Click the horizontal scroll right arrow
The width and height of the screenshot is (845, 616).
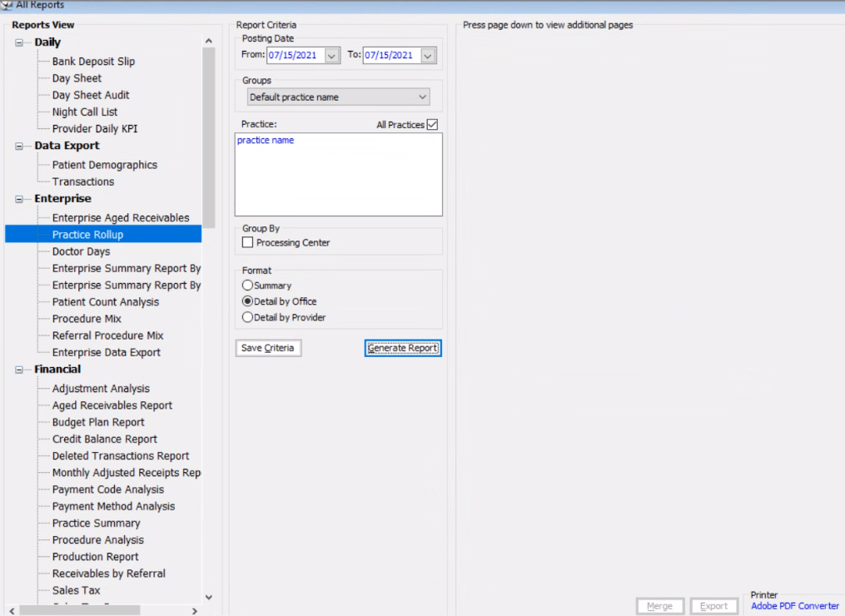(195, 611)
